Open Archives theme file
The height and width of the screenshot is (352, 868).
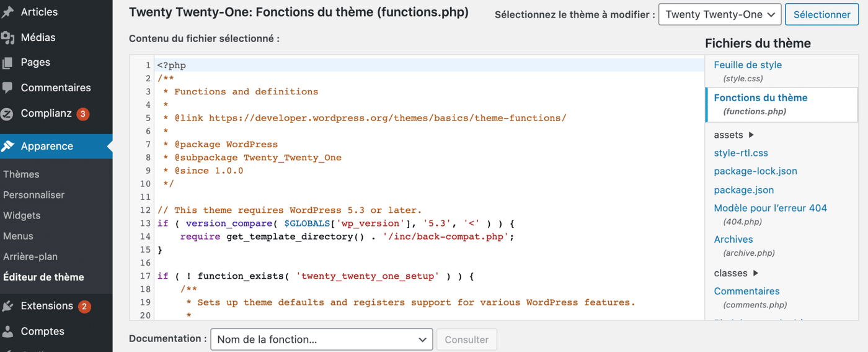click(733, 240)
